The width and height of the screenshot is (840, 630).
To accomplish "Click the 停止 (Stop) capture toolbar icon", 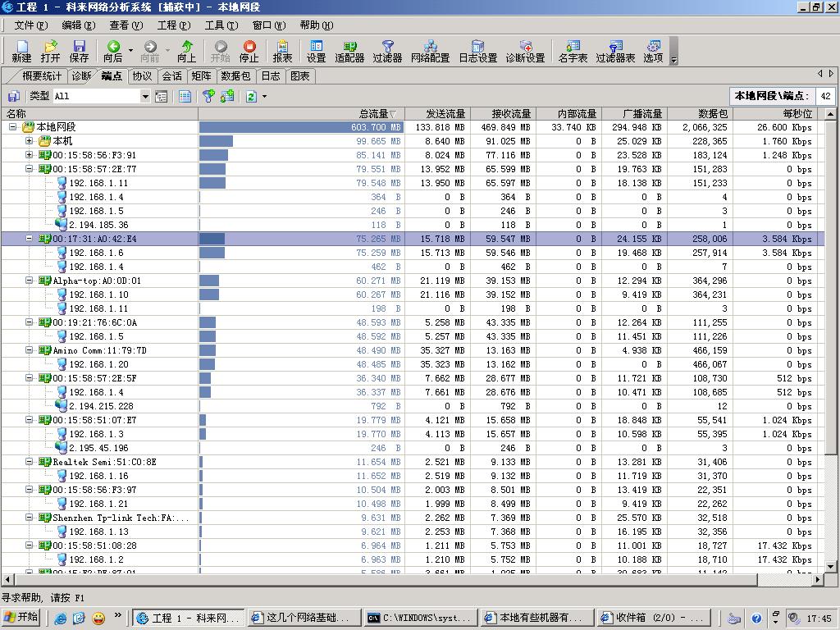I will [249, 51].
